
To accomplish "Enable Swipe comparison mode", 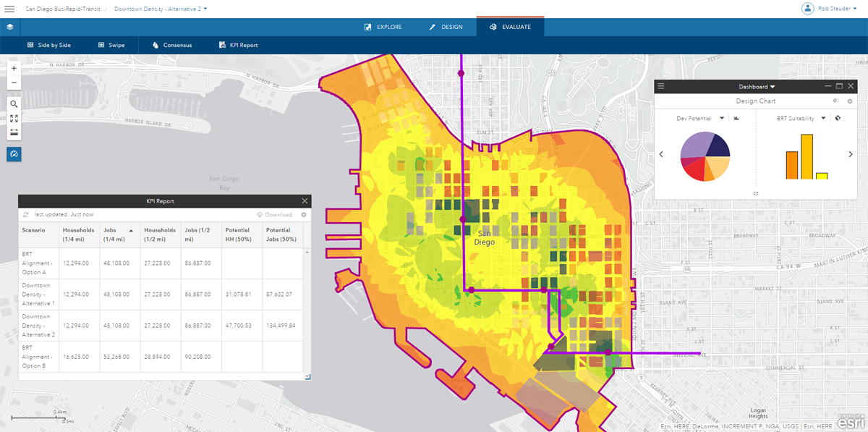I will click(111, 44).
